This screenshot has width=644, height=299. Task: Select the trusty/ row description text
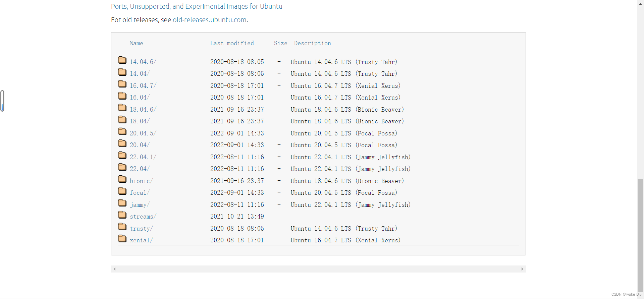(344, 229)
